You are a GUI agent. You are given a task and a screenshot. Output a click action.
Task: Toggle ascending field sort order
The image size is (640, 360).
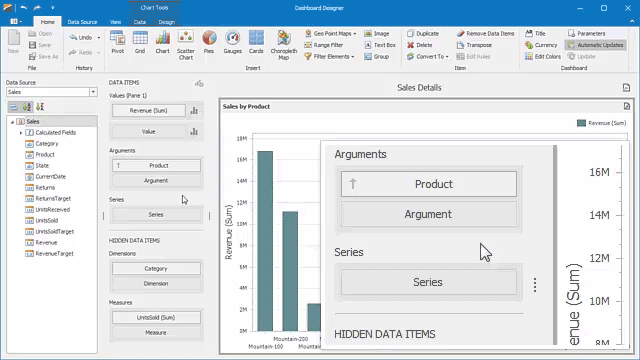[27, 107]
